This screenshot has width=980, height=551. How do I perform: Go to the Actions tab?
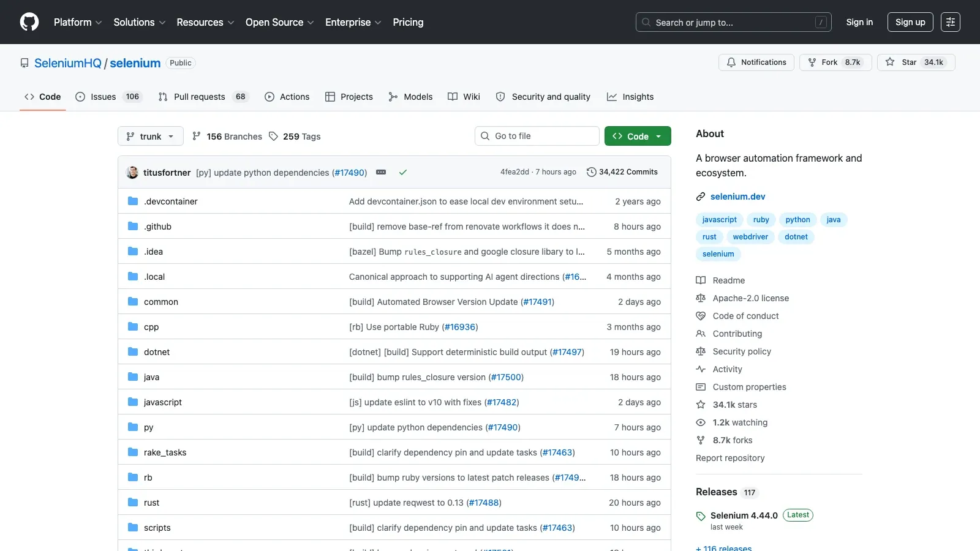pyautogui.click(x=287, y=97)
